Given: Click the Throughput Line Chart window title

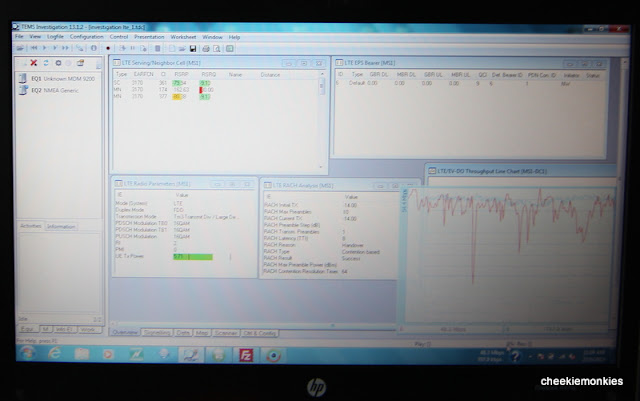Looking at the screenshot, I should tap(492, 171).
